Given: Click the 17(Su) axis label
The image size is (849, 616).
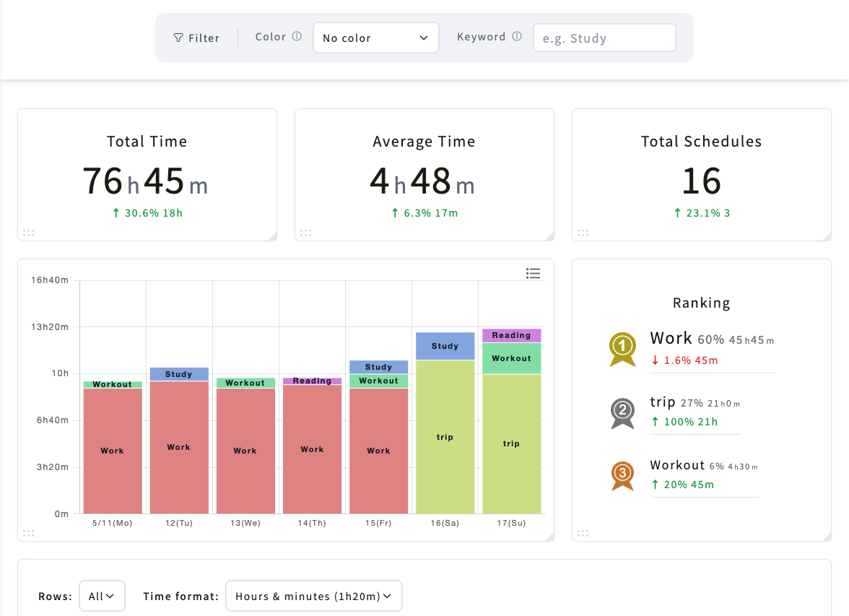Looking at the screenshot, I should pyautogui.click(x=512, y=523).
